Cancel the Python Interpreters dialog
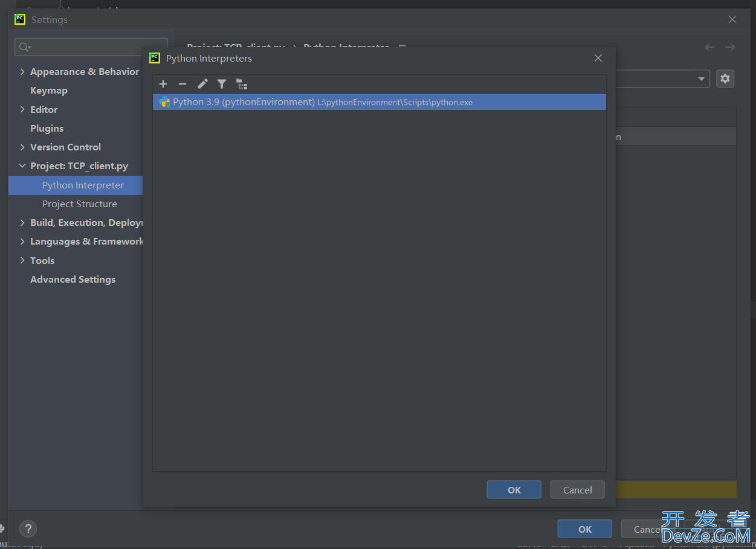Screen dimensions: 756x549 point(578,490)
